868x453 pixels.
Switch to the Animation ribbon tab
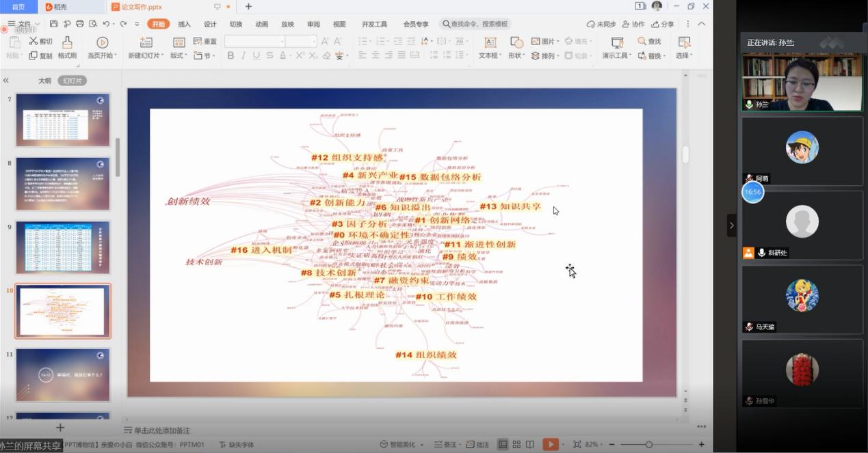pos(261,24)
